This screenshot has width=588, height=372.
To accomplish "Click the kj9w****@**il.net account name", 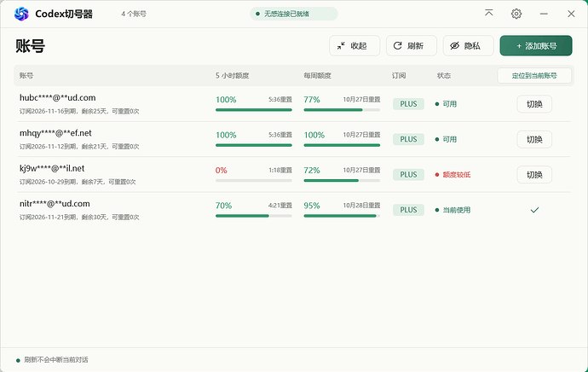I will [52, 168].
